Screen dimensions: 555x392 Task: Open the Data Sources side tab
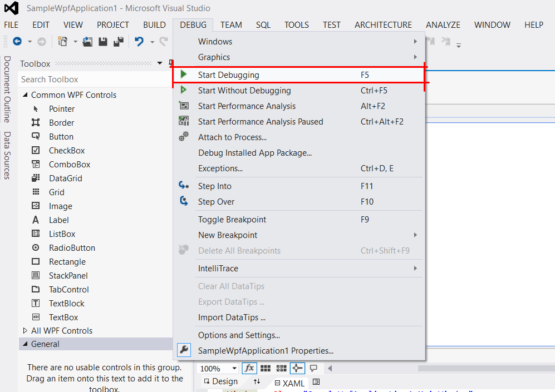click(x=7, y=156)
